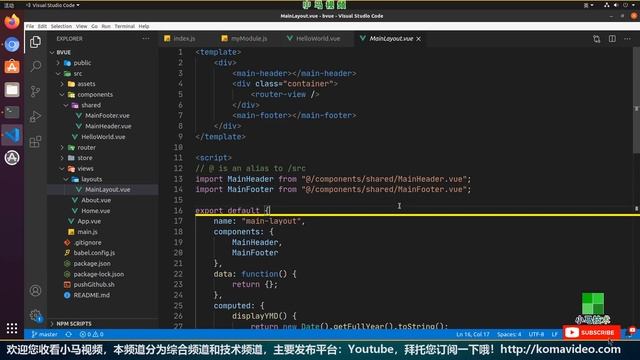Open the Edit menu
The width and height of the screenshot is (640, 360).
pos(42,26)
